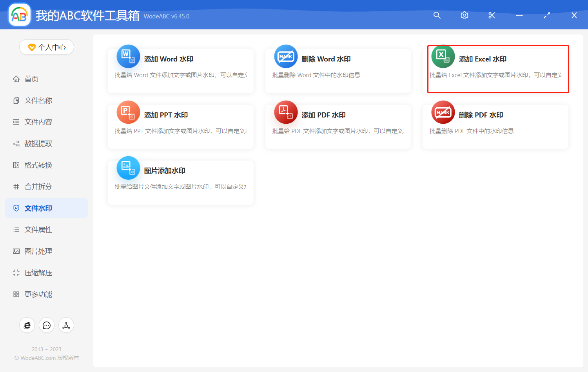Open feedback using the chat bubble icon
This screenshot has height=372, width=588.
(x=47, y=325)
